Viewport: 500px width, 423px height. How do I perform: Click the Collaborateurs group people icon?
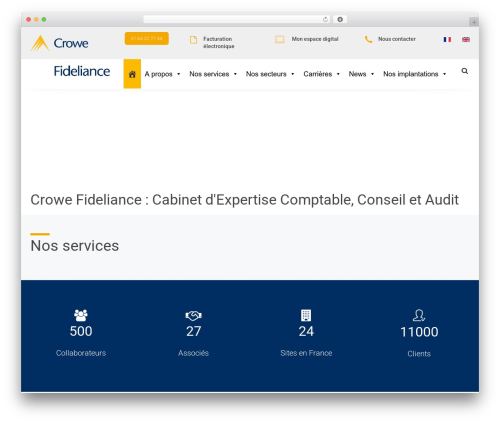point(81,315)
